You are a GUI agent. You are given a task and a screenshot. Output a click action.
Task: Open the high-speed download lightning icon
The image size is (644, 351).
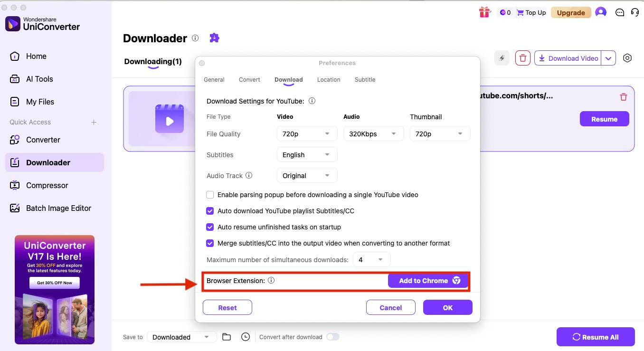point(502,57)
